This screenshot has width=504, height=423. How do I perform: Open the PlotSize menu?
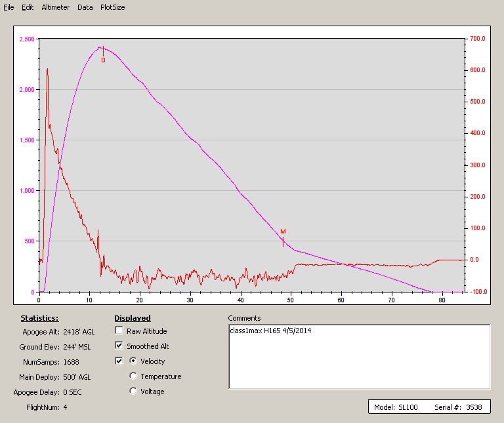(x=112, y=7)
